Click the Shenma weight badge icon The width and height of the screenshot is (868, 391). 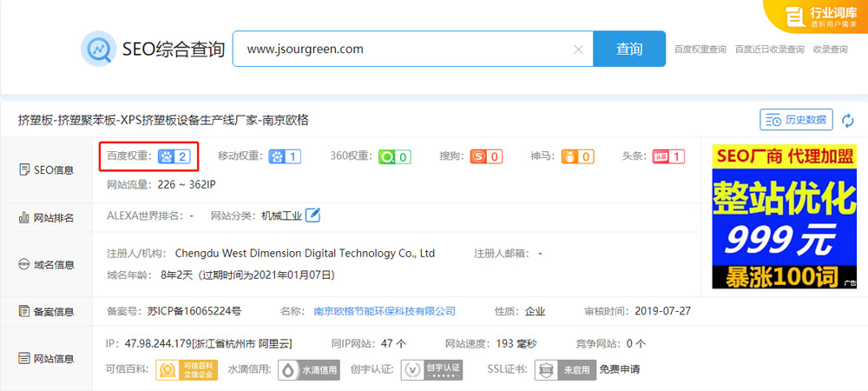point(577,156)
